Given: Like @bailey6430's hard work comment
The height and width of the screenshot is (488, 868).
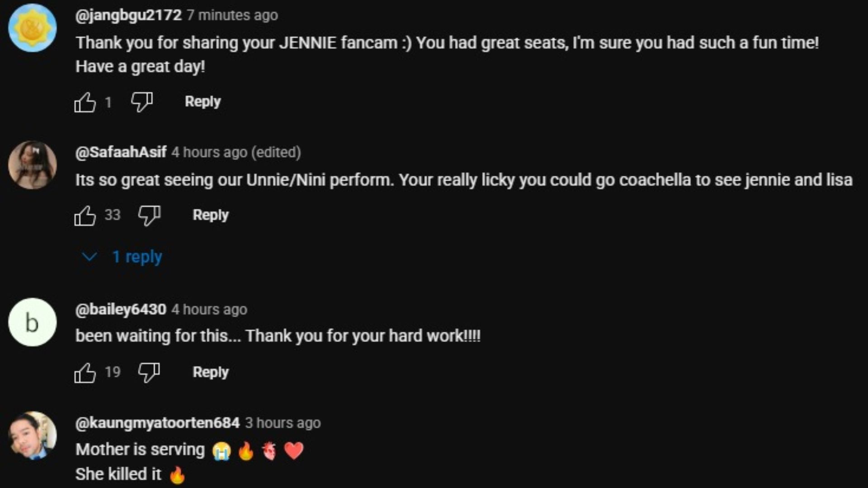Looking at the screenshot, I should click(85, 373).
